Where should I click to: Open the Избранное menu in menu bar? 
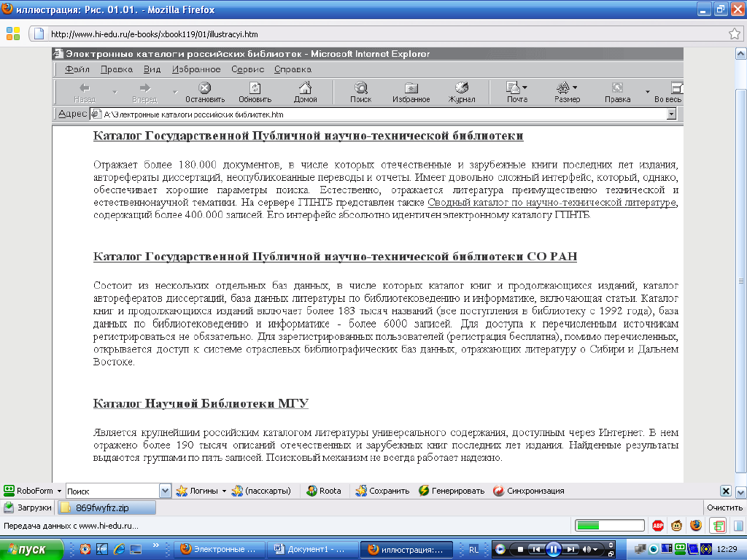pos(196,69)
